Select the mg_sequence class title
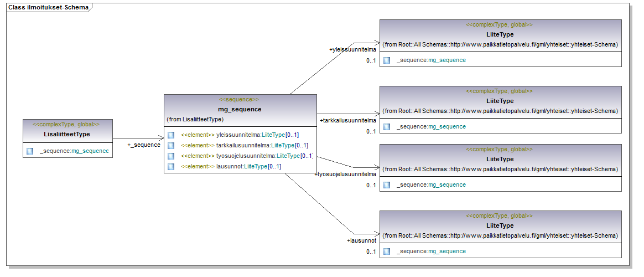 240,109
